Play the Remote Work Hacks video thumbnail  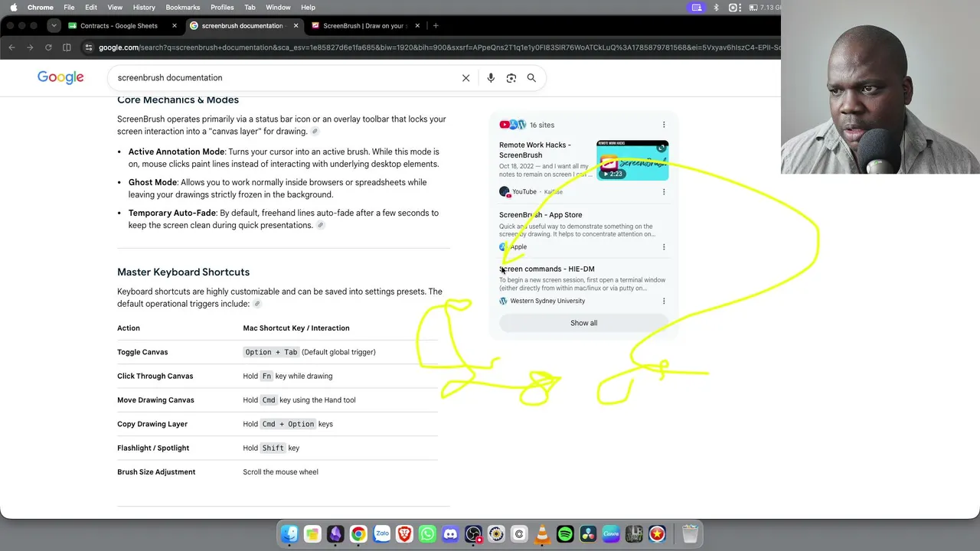pyautogui.click(x=632, y=160)
